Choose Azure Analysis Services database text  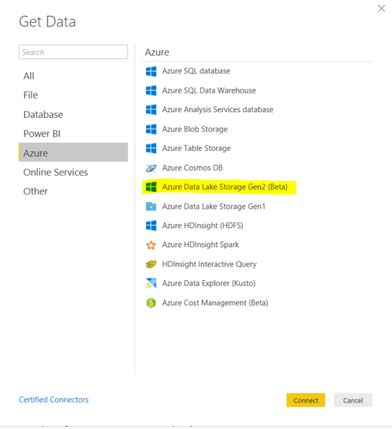(x=218, y=110)
